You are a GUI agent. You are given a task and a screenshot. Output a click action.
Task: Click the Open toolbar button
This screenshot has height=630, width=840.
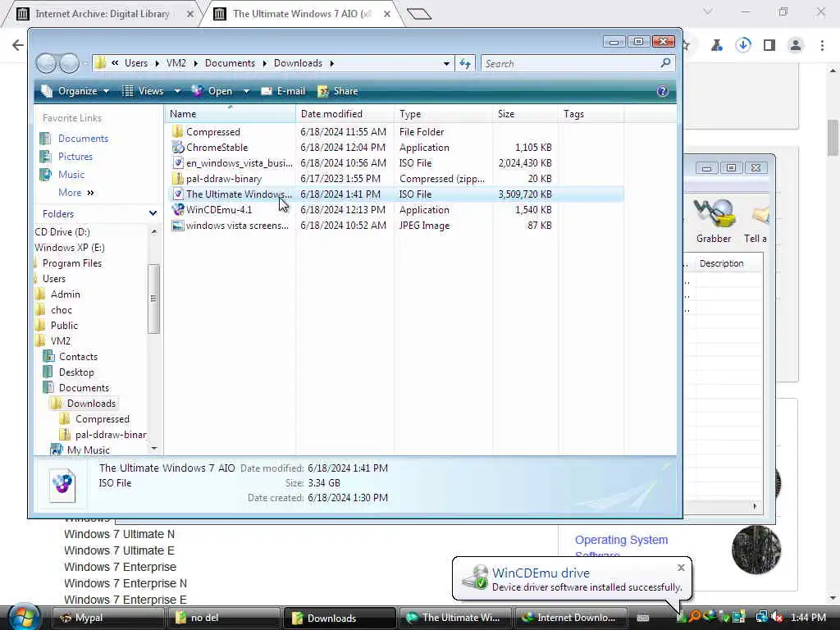pos(212,91)
